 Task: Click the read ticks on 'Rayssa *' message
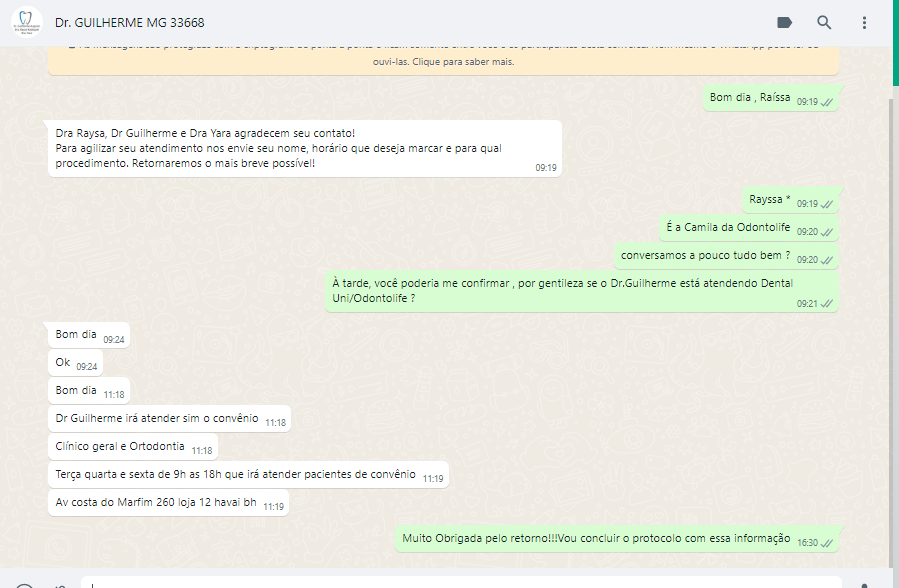[827, 205]
